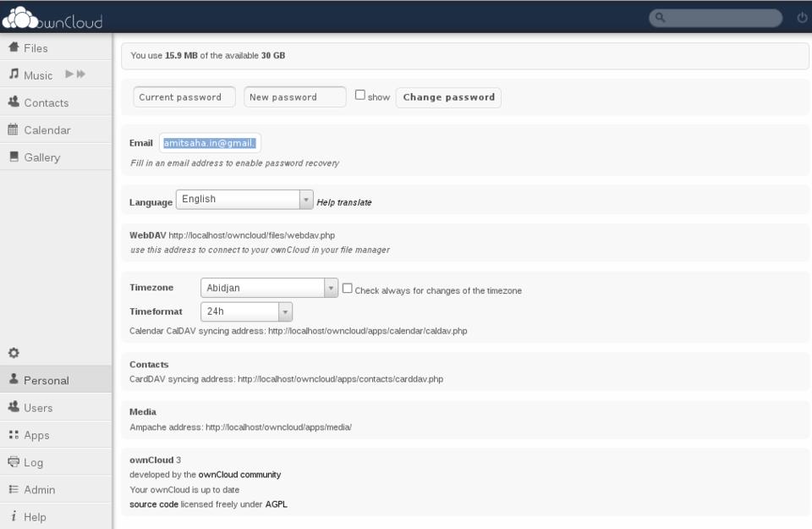Open the Apps page
Screen dimensions: 812x529
pos(56,435)
